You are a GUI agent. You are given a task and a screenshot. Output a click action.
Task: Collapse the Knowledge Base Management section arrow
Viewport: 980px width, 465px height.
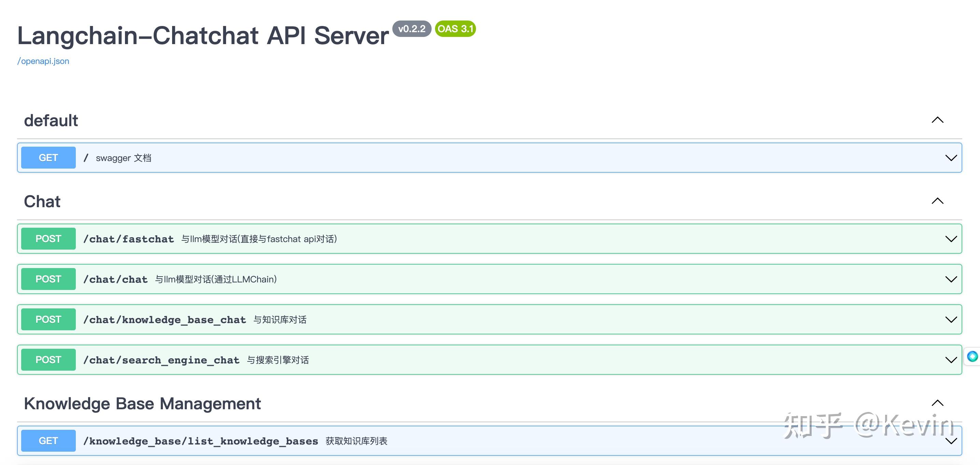coord(937,403)
